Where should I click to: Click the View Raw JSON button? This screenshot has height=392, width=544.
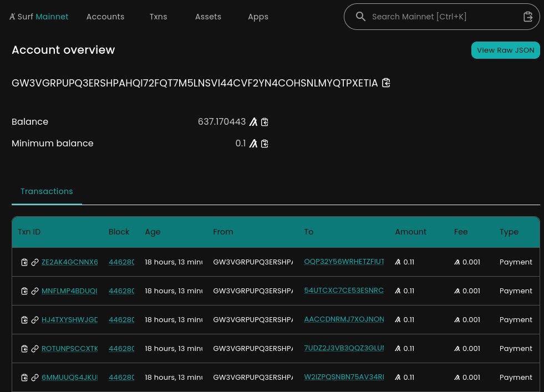(x=506, y=50)
